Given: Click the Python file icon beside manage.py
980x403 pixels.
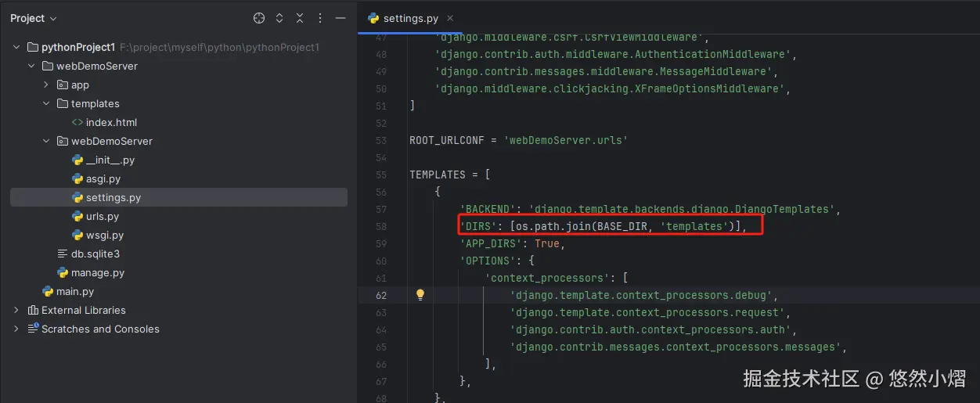Looking at the screenshot, I should [x=63, y=272].
